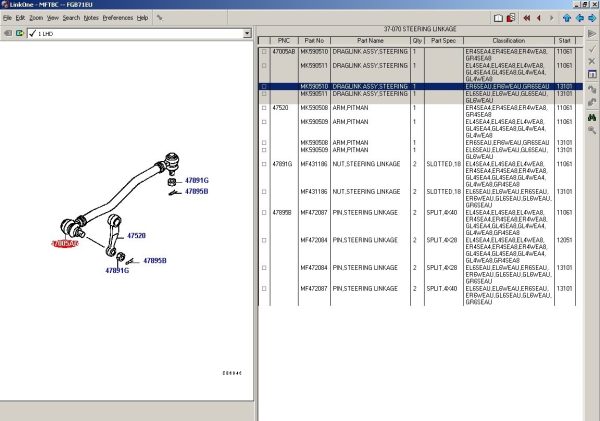Open search with the binoculars icon
The image size is (600, 421).
pos(592,117)
